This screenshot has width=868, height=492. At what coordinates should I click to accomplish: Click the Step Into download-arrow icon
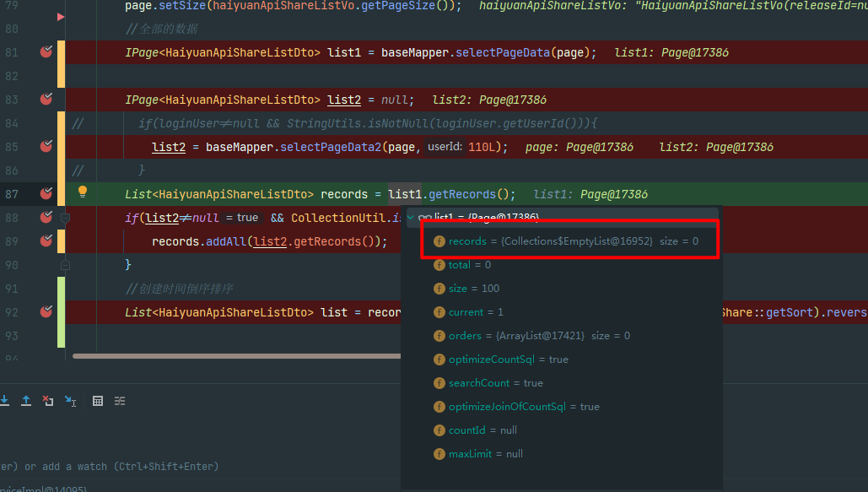pyautogui.click(x=5, y=401)
